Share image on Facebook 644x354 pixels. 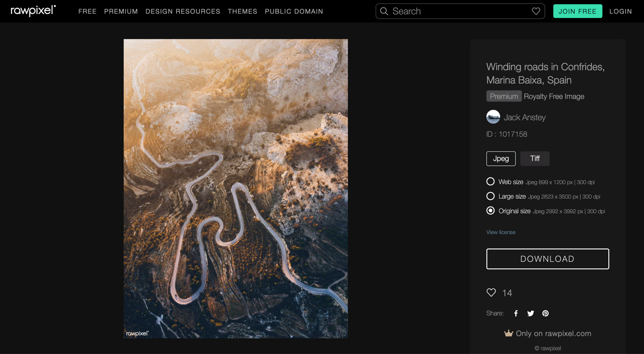click(516, 313)
